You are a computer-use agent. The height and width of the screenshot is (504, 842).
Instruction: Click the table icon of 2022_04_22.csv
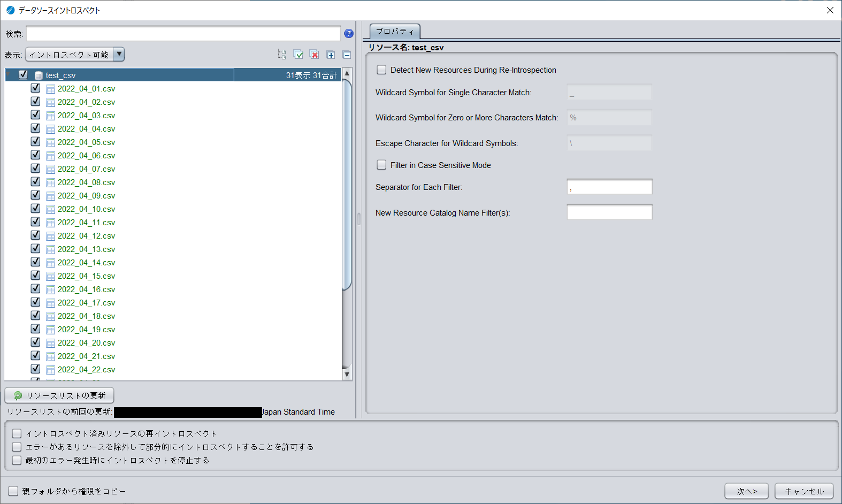pyautogui.click(x=51, y=370)
